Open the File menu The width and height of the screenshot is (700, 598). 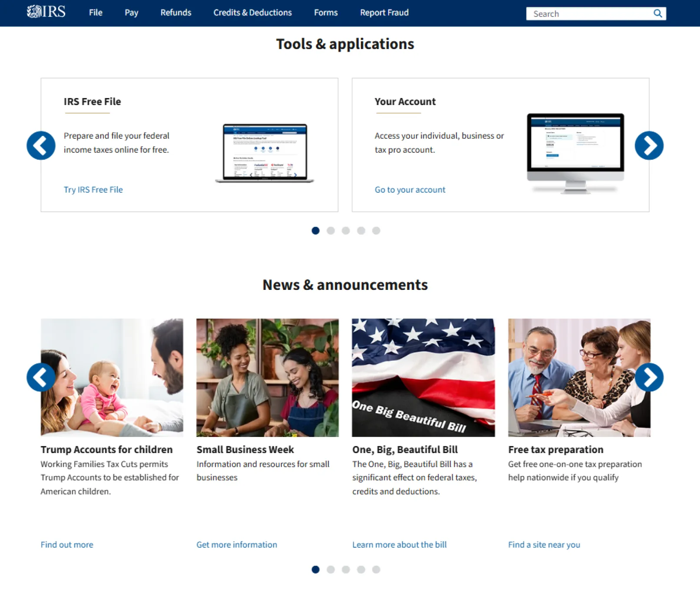pyautogui.click(x=96, y=13)
